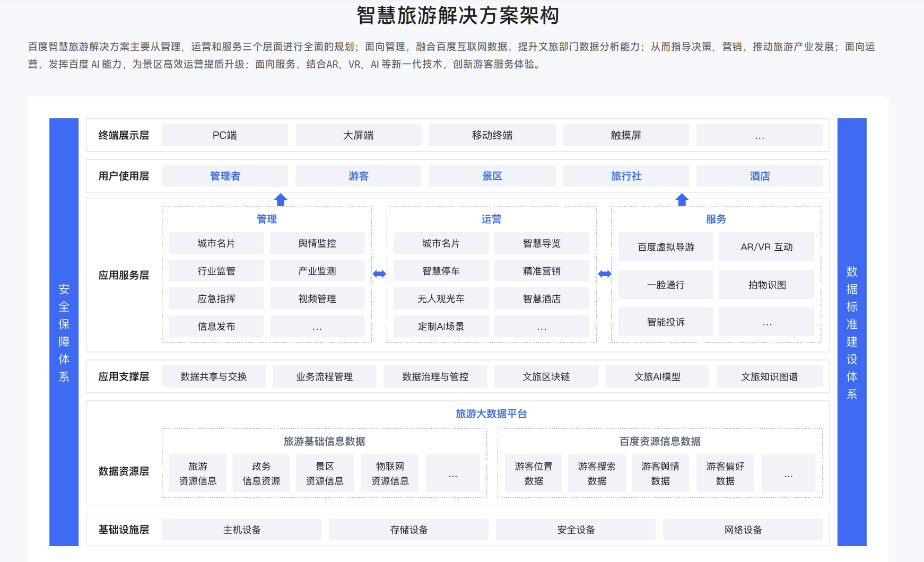Click 网络设备 box
Viewport: 924px width, 562px height.
tap(743, 530)
